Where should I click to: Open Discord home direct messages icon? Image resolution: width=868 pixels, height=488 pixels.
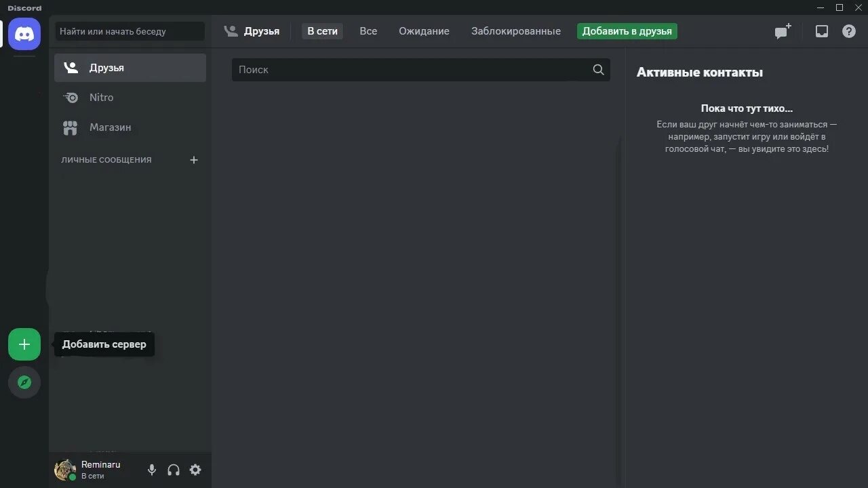click(24, 34)
